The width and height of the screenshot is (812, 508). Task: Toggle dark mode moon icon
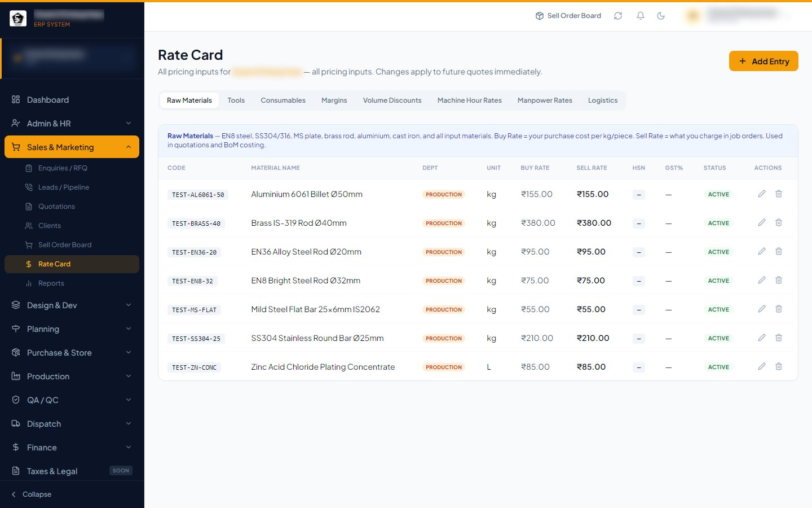[x=661, y=16]
